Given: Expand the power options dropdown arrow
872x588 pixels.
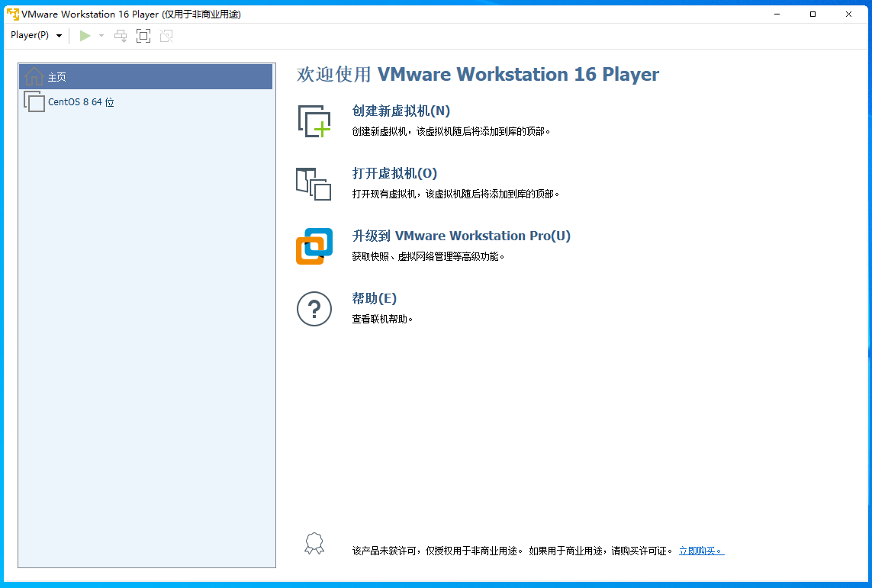Looking at the screenshot, I should point(101,36).
